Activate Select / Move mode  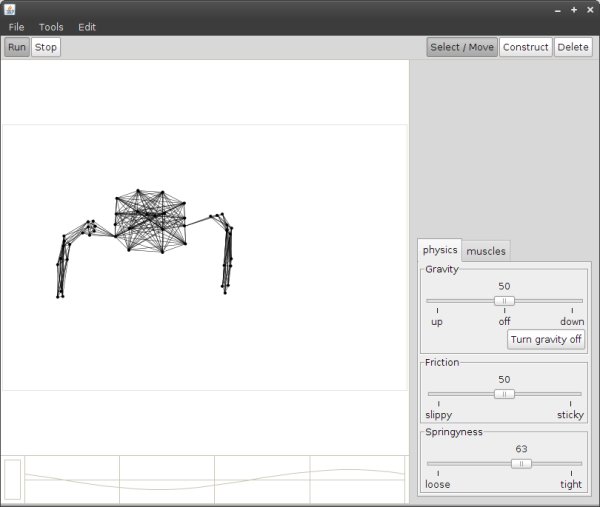pyautogui.click(x=462, y=47)
